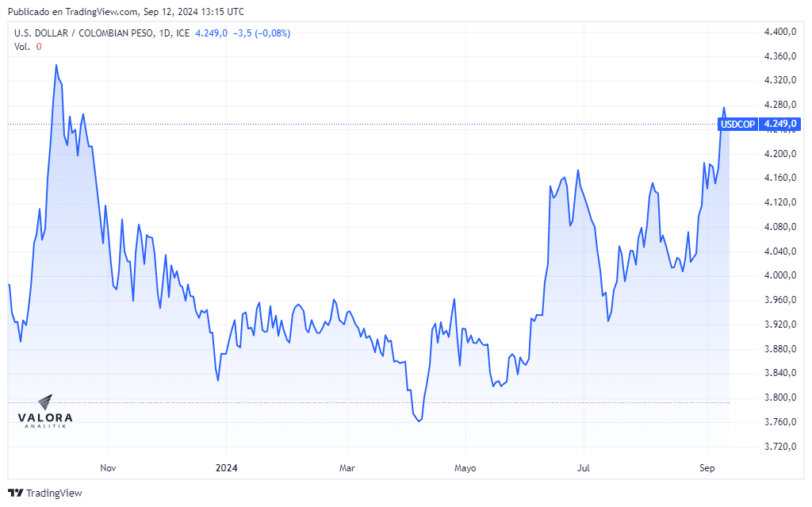Click the Publicado en TradingView.com timestamp text
This screenshot has height=507, width=812.
tap(126, 11)
